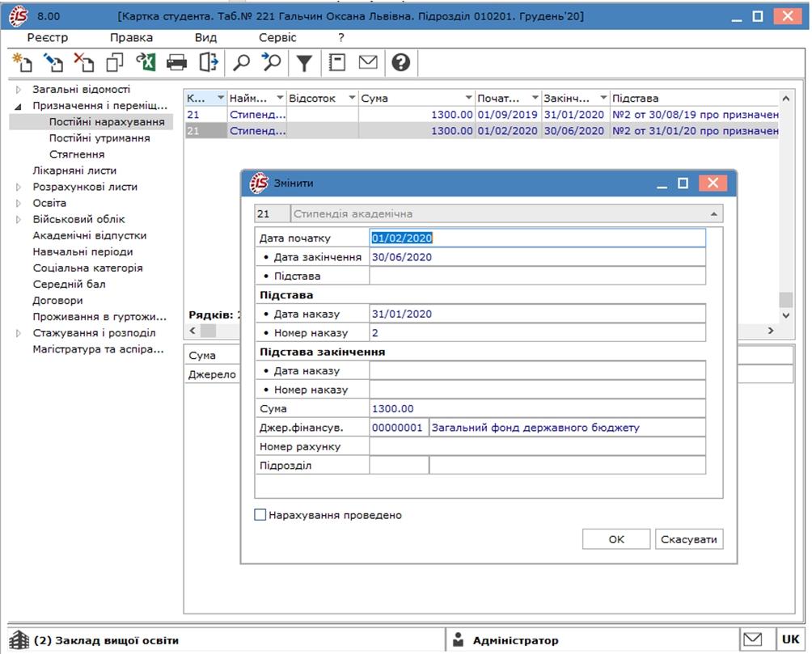Open the К... column header dropdown
This screenshot has width=812, height=654.
tap(221, 98)
